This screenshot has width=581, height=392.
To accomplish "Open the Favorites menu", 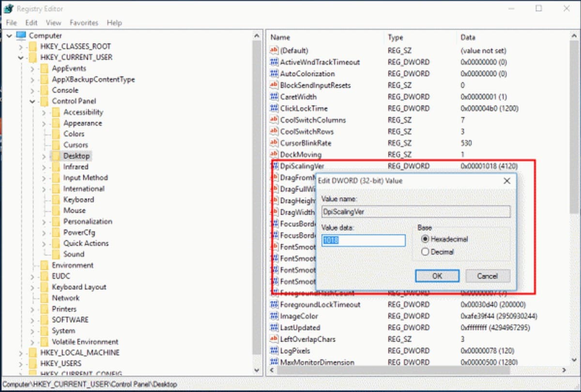I will point(84,23).
